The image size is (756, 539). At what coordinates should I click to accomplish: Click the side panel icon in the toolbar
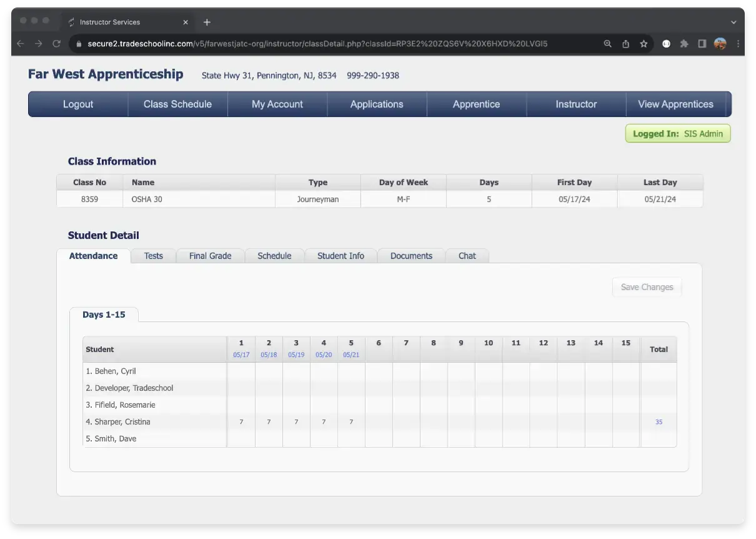click(702, 44)
